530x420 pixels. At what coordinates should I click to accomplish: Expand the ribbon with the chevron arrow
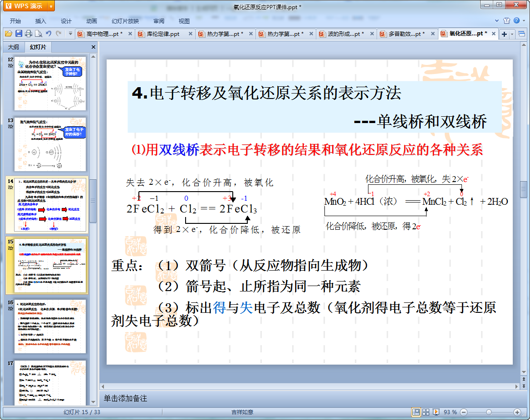pyautogui.click(x=497, y=20)
